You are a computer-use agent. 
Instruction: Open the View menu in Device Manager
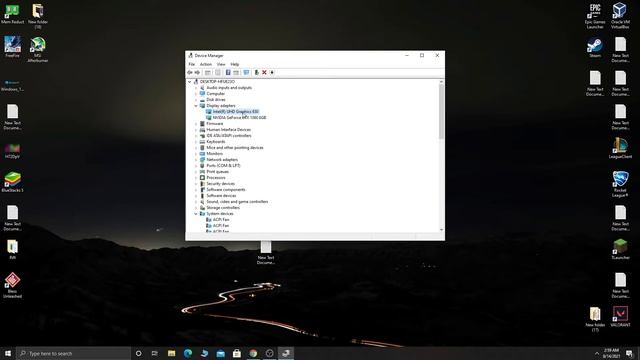coord(221,64)
